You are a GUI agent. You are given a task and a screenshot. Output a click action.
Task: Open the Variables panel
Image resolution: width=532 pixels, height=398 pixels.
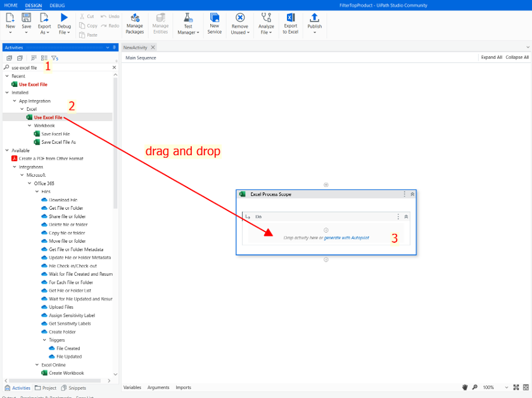(x=132, y=387)
